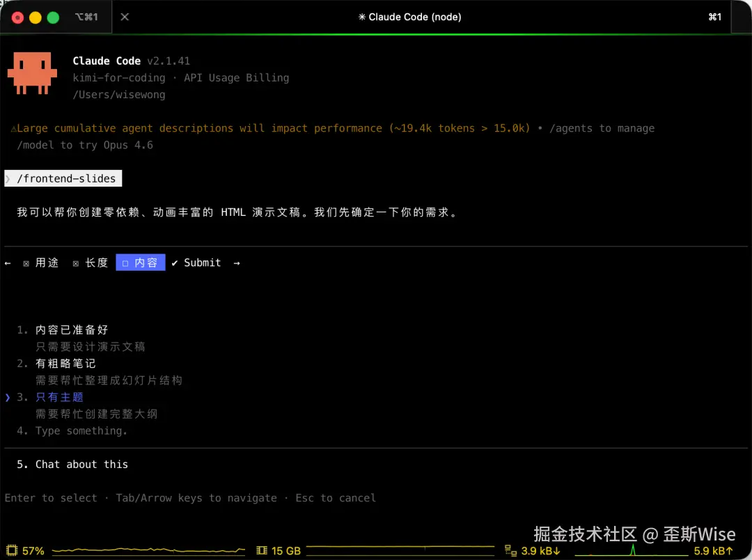Click the Claude Code pixel mascot logo
The width and height of the screenshot is (752, 560).
[x=32, y=73]
